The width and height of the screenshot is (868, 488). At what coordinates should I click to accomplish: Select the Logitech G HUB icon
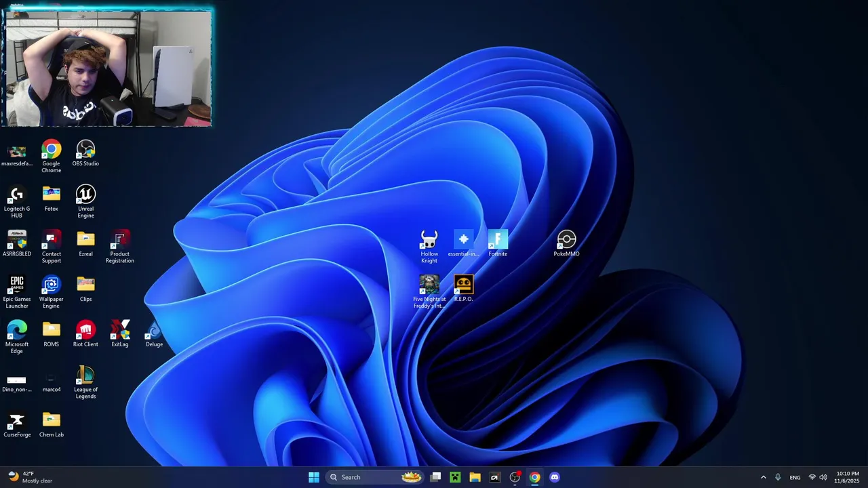coord(17,201)
